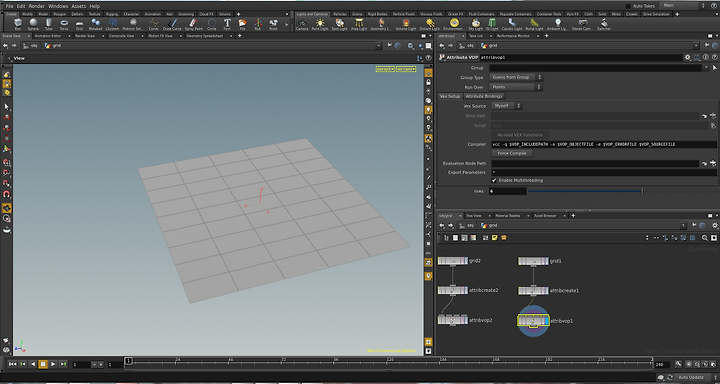Add a Caustic Light from the shelf

512,24
